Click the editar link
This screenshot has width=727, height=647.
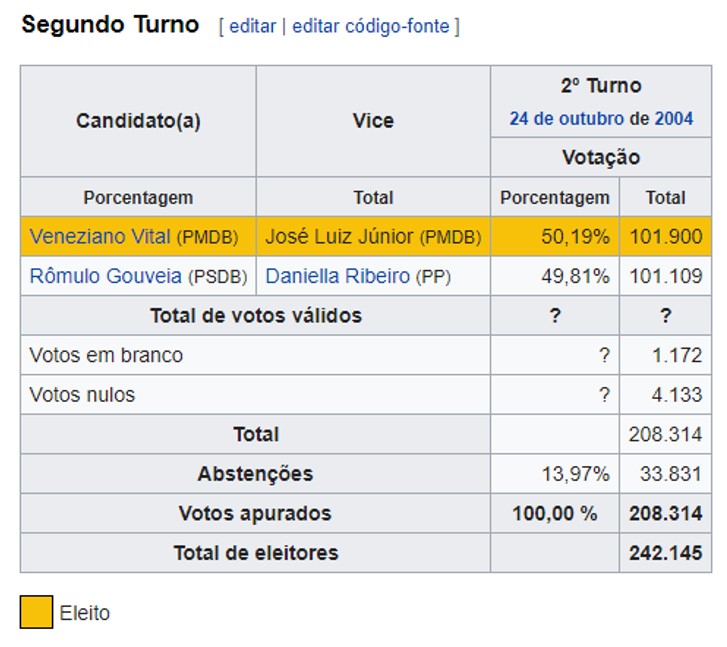pos(252,26)
